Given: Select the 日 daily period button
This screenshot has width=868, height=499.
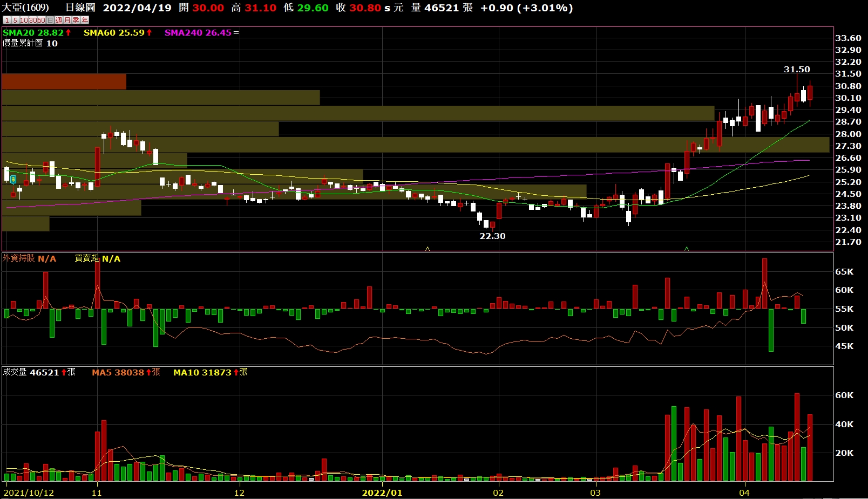Looking at the screenshot, I should point(50,20).
